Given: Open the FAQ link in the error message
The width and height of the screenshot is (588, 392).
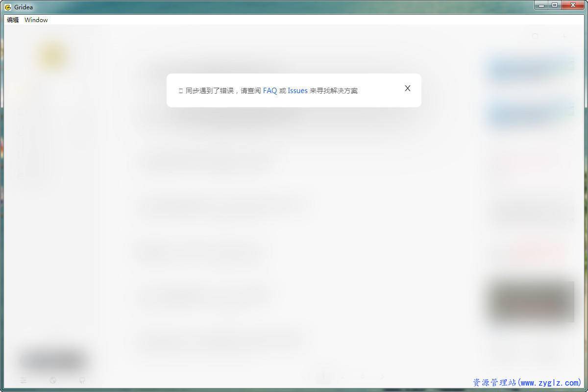Looking at the screenshot, I should pyautogui.click(x=270, y=91).
